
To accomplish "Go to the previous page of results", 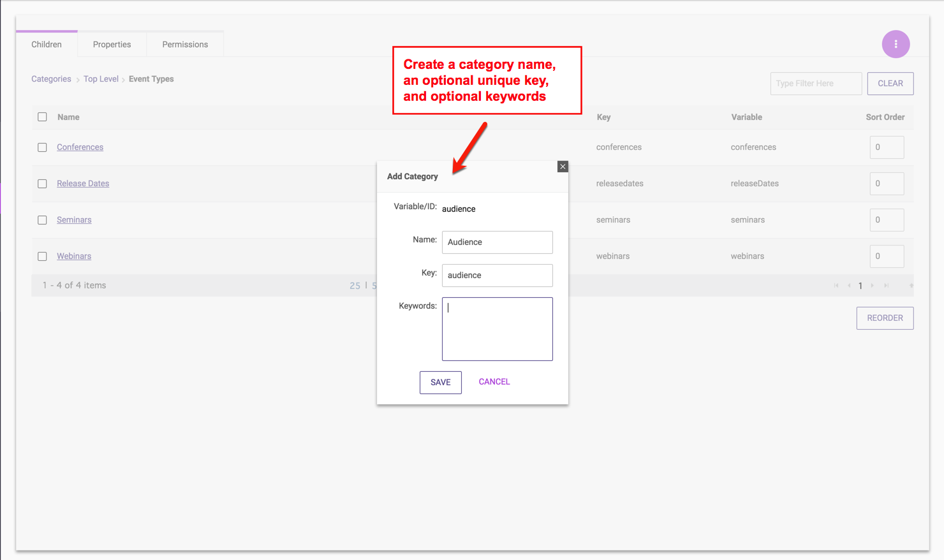I will pyautogui.click(x=849, y=286).
